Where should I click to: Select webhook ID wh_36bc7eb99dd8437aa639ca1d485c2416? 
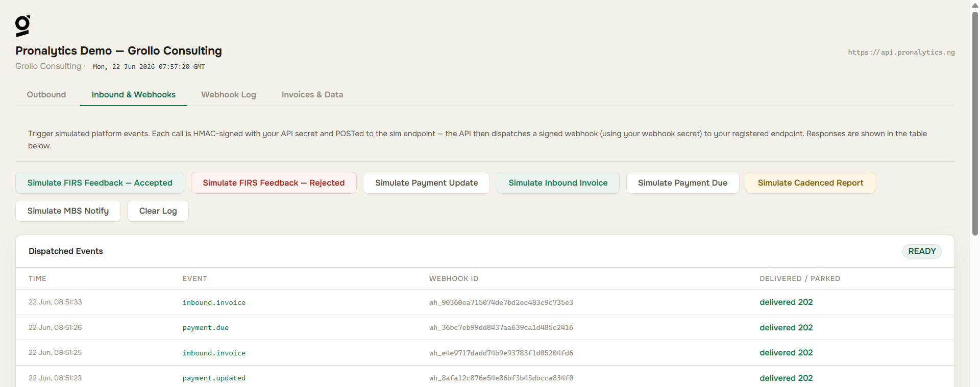click(x=501, y=328)
